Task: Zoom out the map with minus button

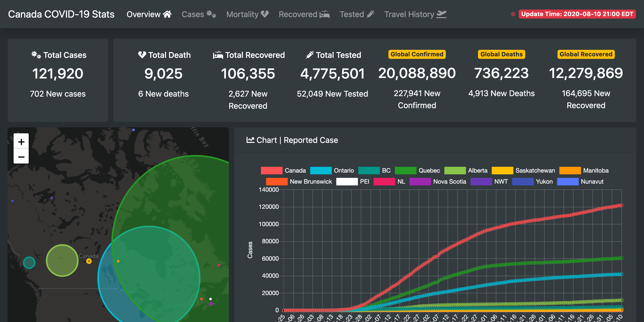Action: tap(21, 157)
